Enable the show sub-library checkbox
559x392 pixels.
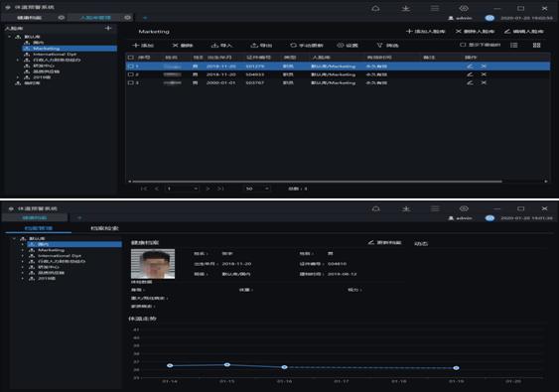coord(463,45)
